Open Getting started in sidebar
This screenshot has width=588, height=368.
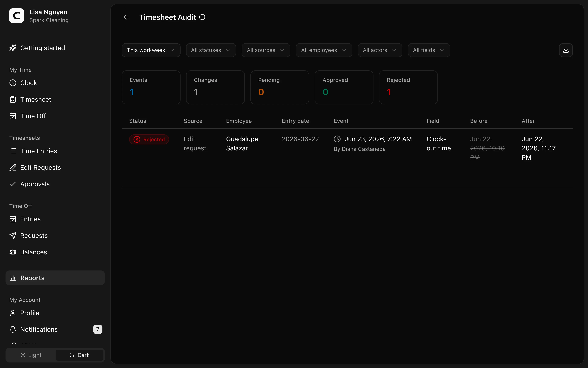tap(55, 48)
